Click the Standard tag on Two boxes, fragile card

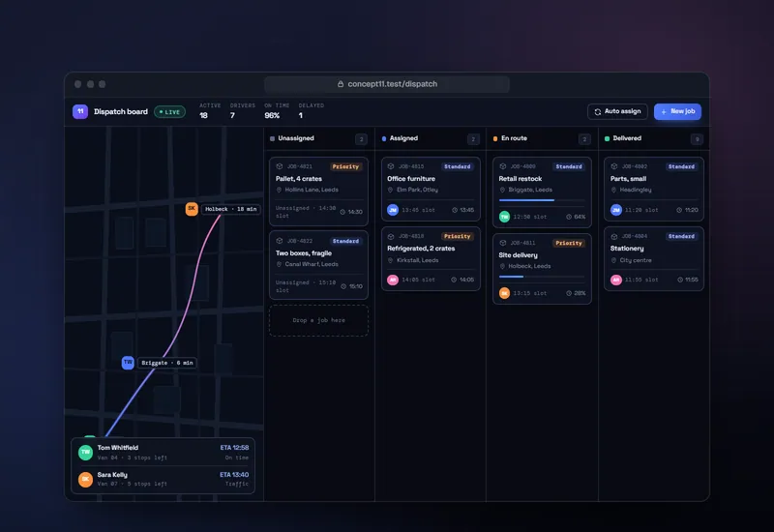tap(345, 241)
